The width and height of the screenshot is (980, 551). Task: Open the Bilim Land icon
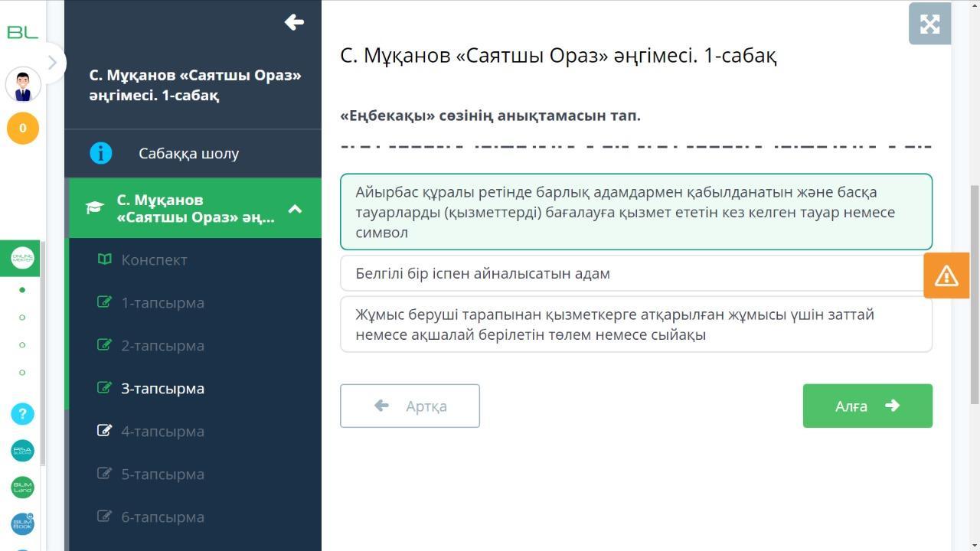click(22, 487)
